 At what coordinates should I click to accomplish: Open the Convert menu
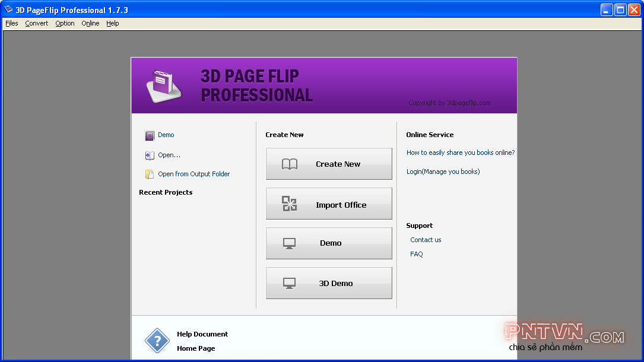click(37, 23)
